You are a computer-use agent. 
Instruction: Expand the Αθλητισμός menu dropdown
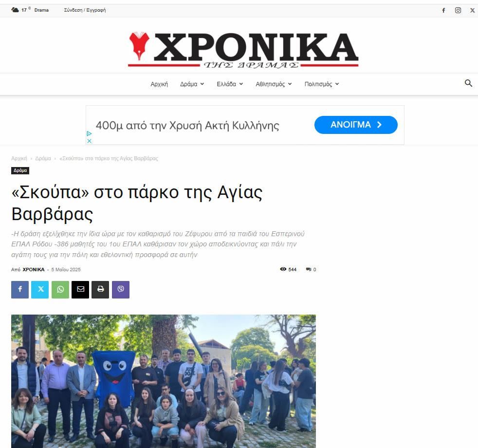click(x=274, y=84)
